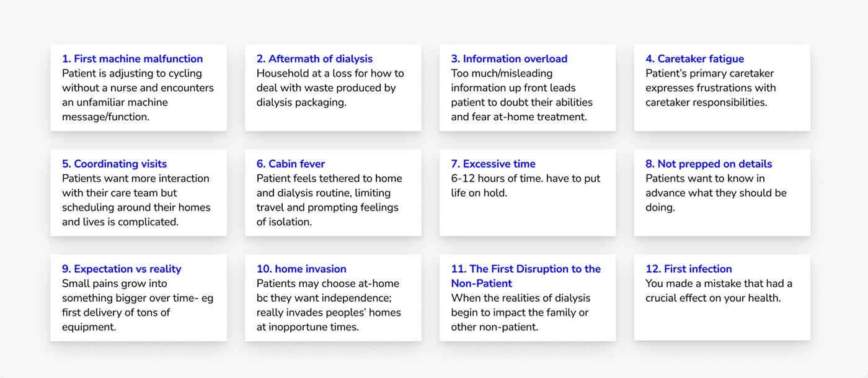Click the "10. home invasion" title
The height and width of the screenshot is (378, 868).
[x=301, y=269]
